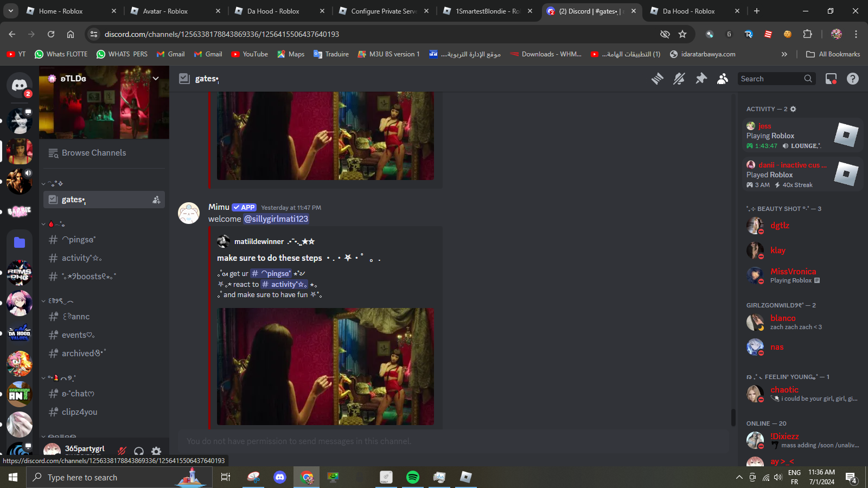The width and height of the screenshot is (868, 488).
Task: Collapse the category above pings channel
Action: [53, 224]
